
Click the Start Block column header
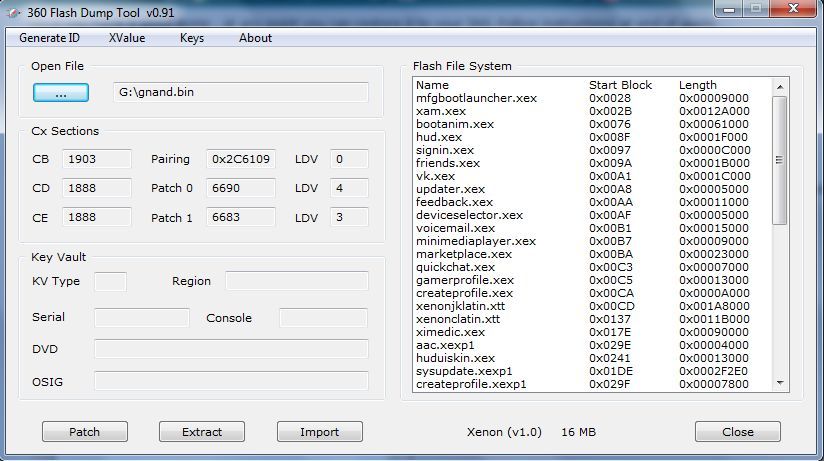click(620, 85)
